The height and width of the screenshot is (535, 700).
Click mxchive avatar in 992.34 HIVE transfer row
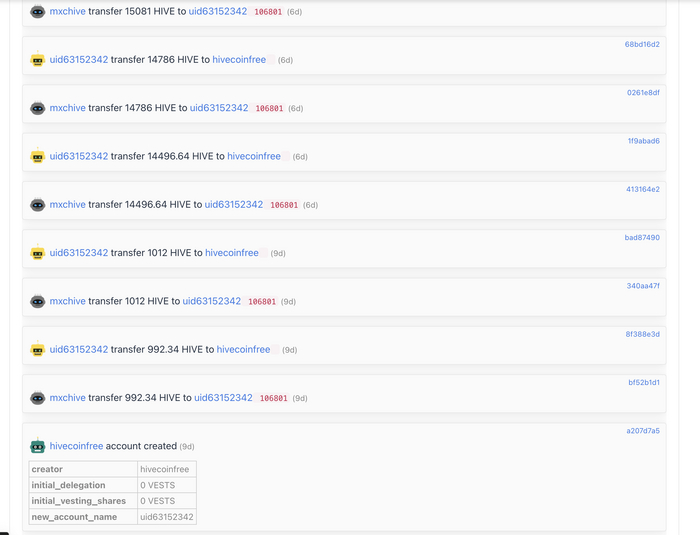pos(38,398)
